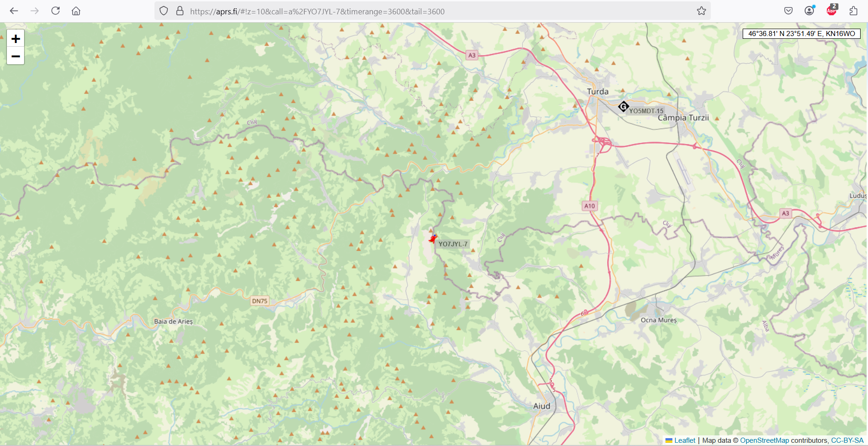Open the Adblock Plus extension

click(x=831, y=10)
